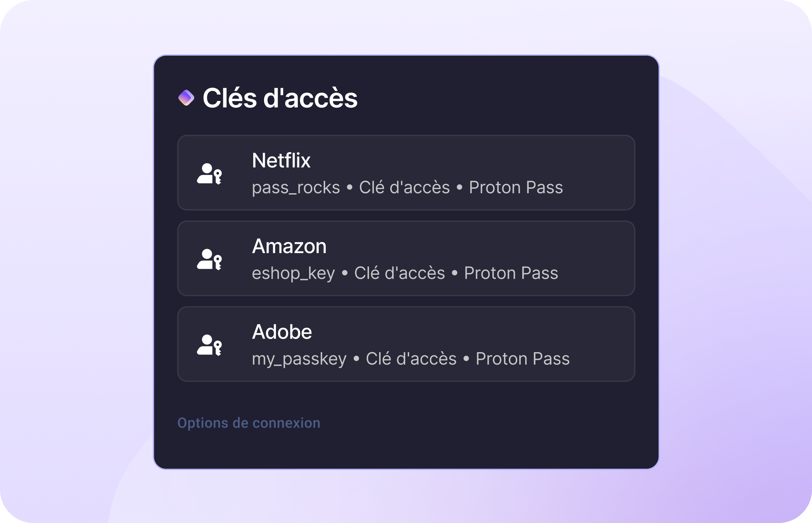
Task: Click the Amazon passkey user-key icon
Action: [209, 259]
